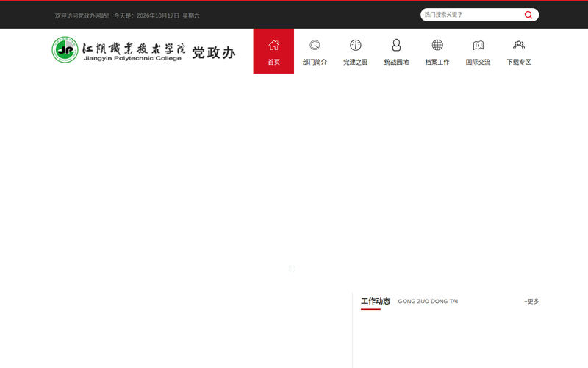Open the 部门简介 menu label
The image size is (588, 368).
pos(315,62)
